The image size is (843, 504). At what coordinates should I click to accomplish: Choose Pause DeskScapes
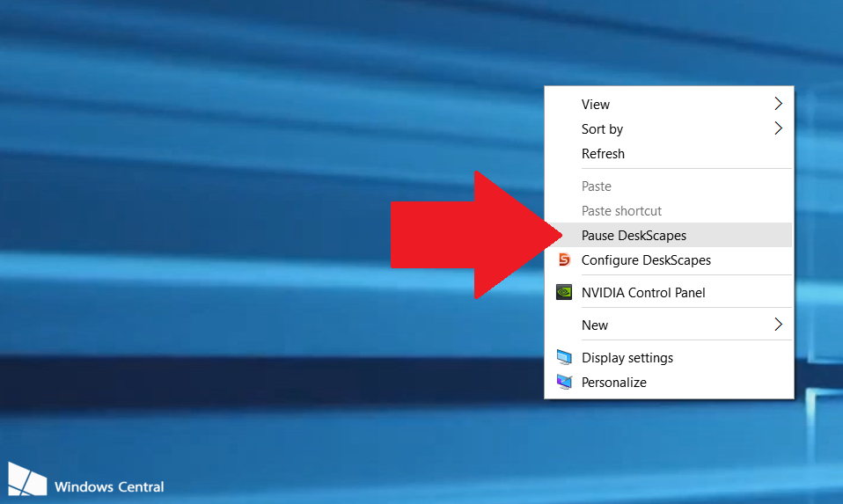(x=669, y=236)
